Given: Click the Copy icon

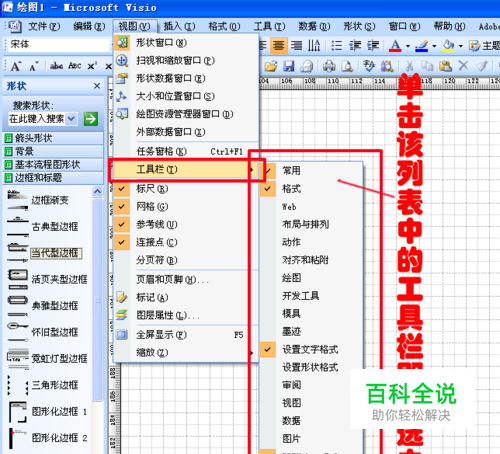Looking at the screenshot, I should pyautogui.click(x=427, y=66).
